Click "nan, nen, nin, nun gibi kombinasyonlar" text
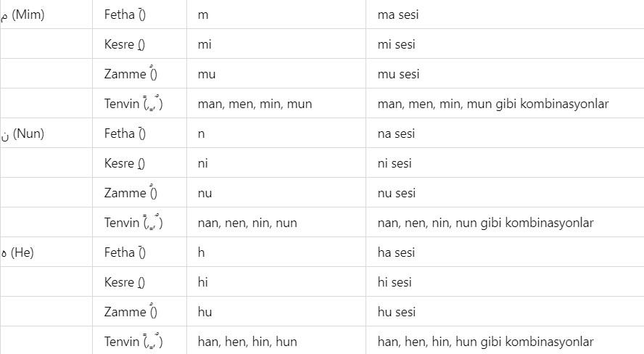Image resolution: width=644 pixels, height=354 pixels. (485, 223)
